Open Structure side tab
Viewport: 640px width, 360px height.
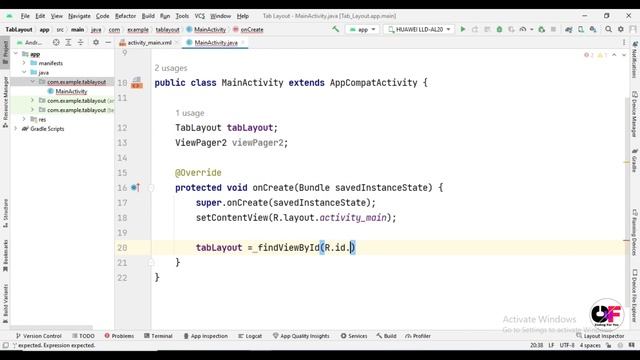(5, 213)
